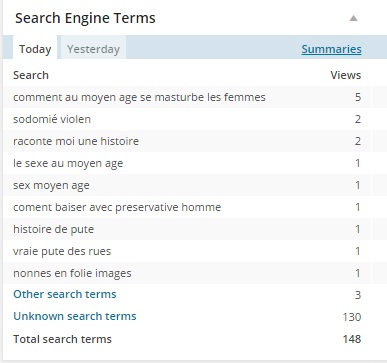Image resolution: width=387 pixels, height=363 pixels.
Task: Select the 'raconte moi une histoire' row
Action: click(187, 141)
